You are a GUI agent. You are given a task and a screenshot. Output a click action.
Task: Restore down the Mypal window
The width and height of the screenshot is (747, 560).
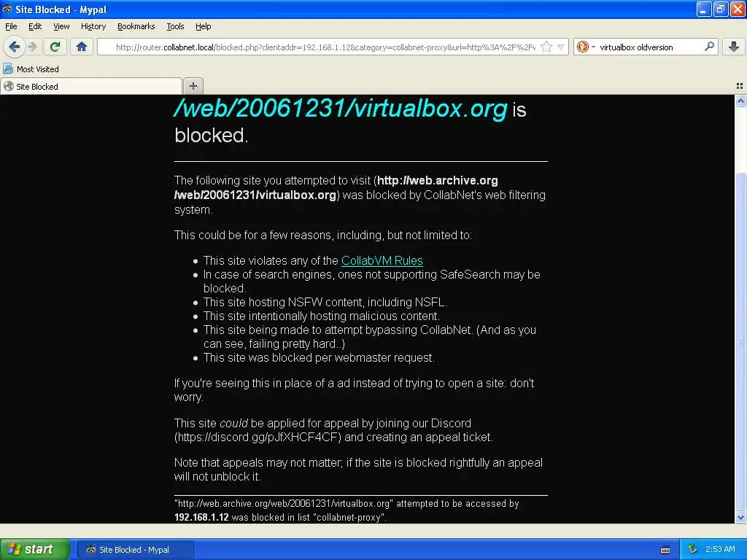721,9
